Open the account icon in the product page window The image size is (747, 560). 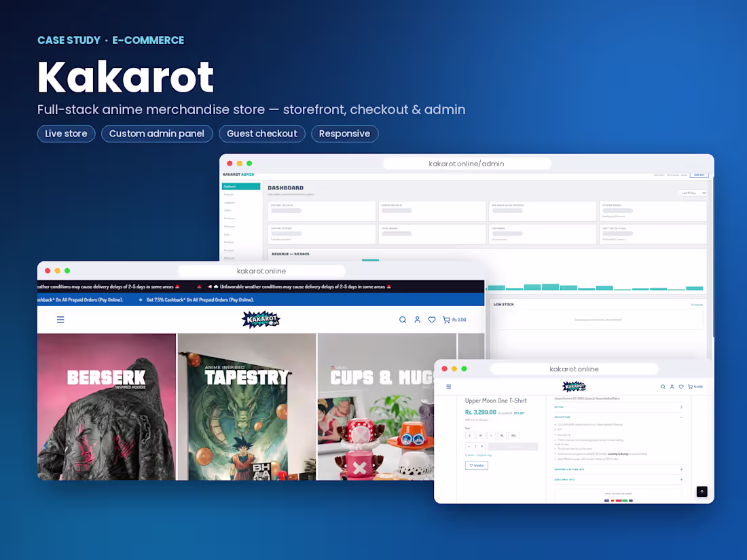pos(672,387)
